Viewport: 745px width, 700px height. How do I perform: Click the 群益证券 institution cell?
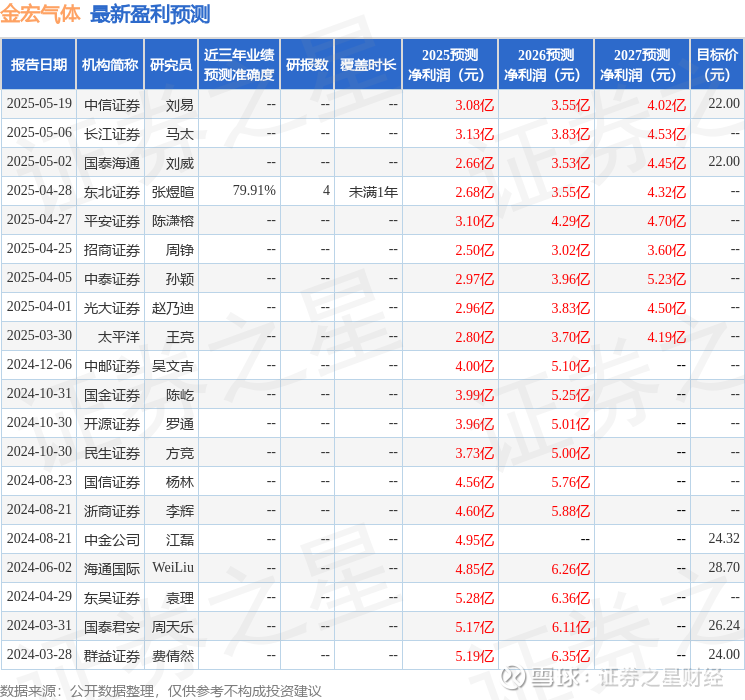click(x=112, y=656)
